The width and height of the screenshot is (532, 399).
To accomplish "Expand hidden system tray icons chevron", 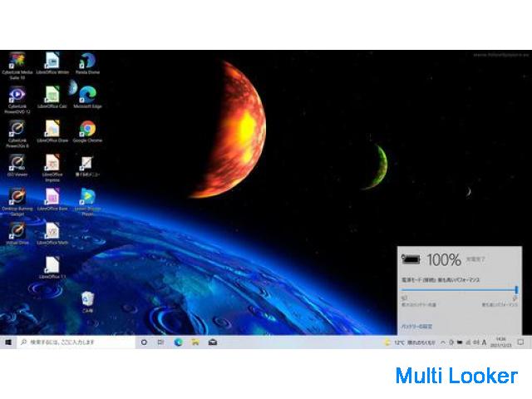I will pyautogui.click(x=442, y=342).
